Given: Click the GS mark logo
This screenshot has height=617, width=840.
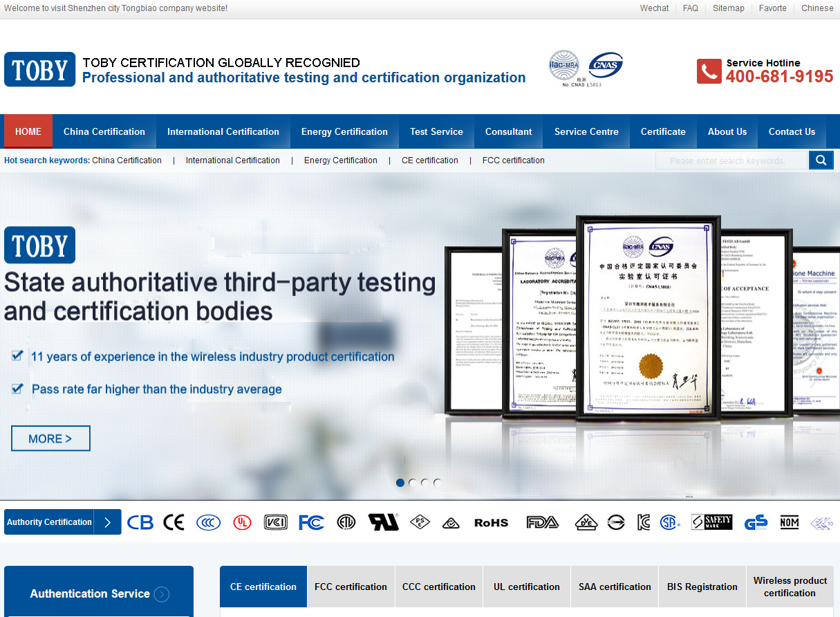Looking at the screenshot, I should pos(756,522).
